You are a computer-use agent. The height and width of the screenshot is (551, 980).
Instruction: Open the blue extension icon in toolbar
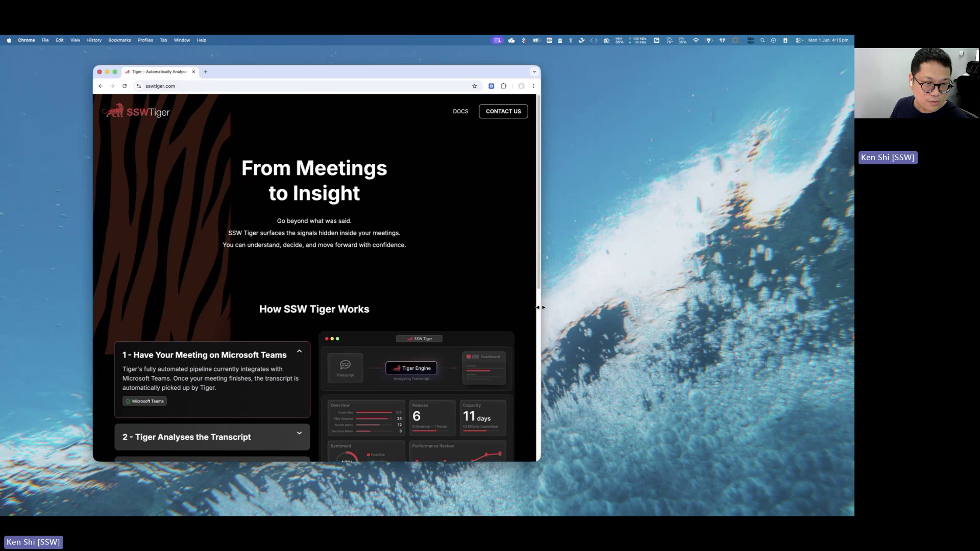pos(491,86)
